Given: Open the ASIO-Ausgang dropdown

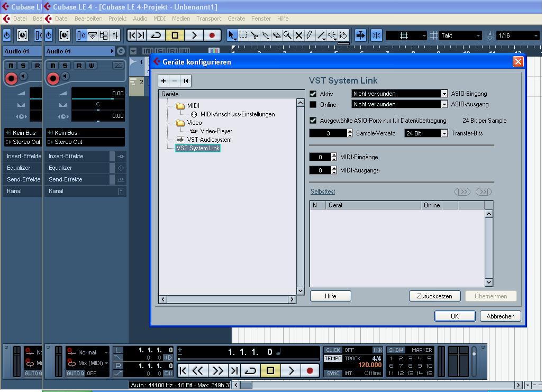Looking at the screenshot, I should click(x=444, y=104).
